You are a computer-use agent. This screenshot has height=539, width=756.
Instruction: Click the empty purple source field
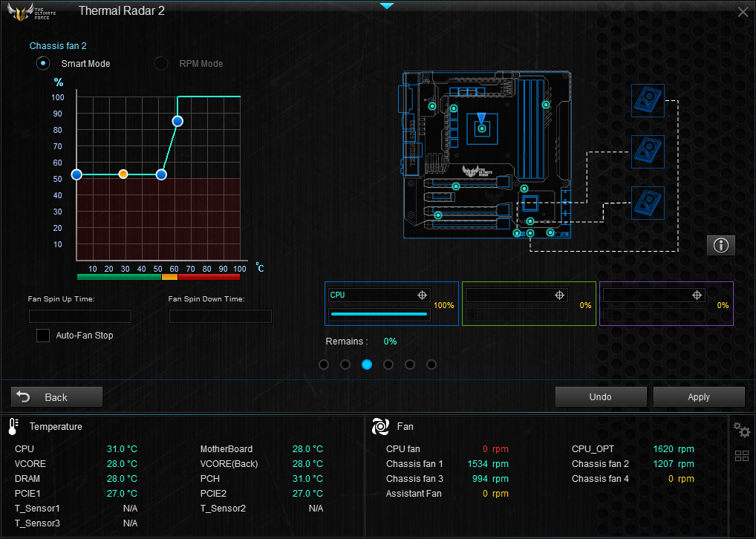tap(654, 295)
